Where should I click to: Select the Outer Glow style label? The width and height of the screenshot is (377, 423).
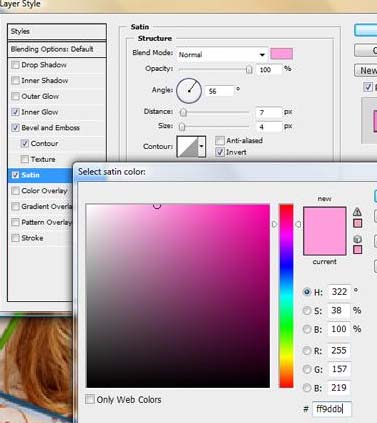tap(40, 96)
